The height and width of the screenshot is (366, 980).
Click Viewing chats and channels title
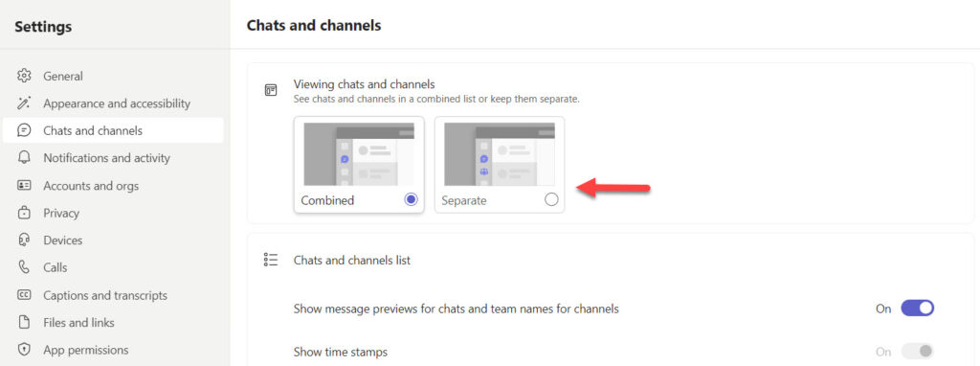tap(365, 84)
